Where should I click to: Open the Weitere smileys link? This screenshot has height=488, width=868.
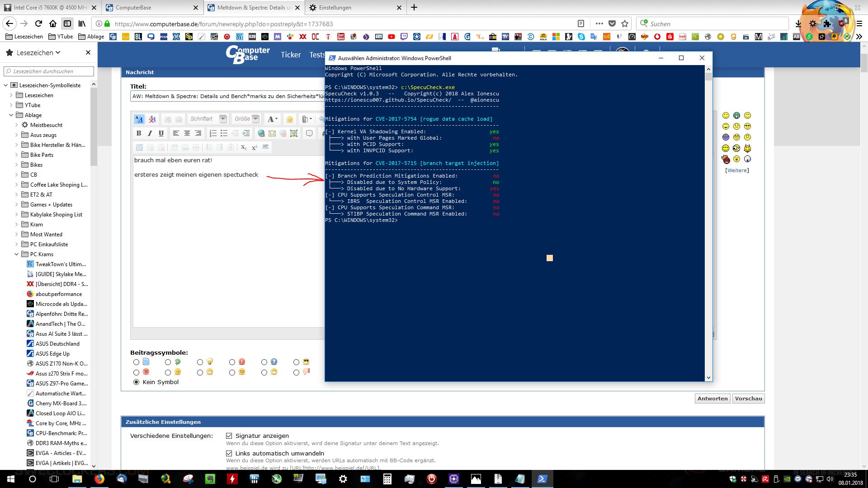coord(737,170)
